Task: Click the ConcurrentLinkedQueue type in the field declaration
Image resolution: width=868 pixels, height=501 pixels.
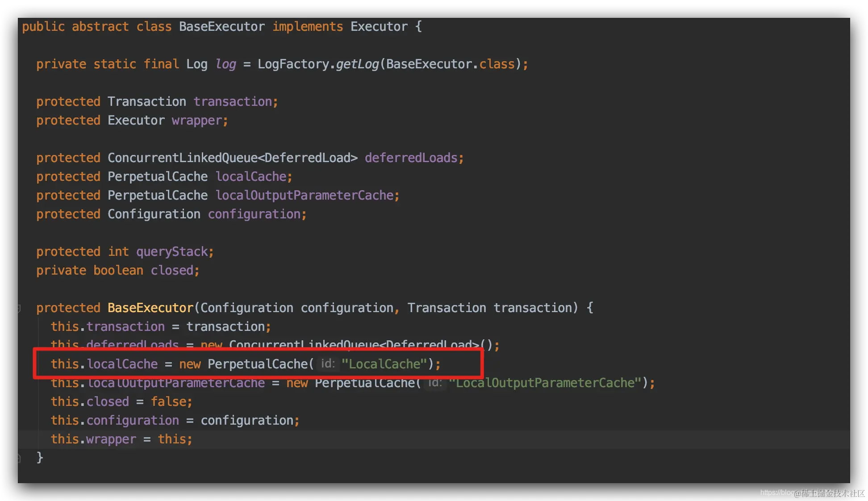Action: [x=182, y=158]
